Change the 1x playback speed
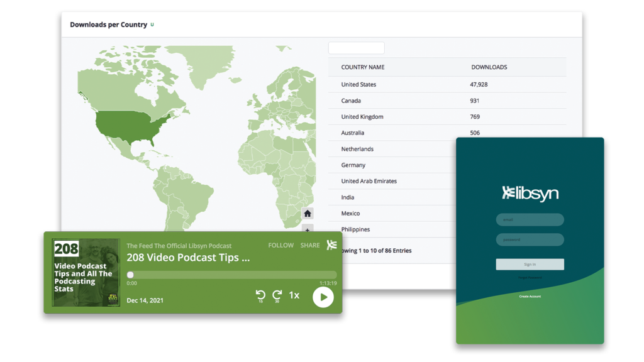The image size is (644, 362). [x=294, y=295]
